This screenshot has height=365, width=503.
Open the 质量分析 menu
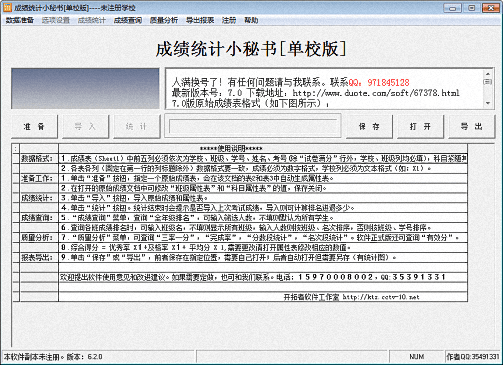(164, 20)
